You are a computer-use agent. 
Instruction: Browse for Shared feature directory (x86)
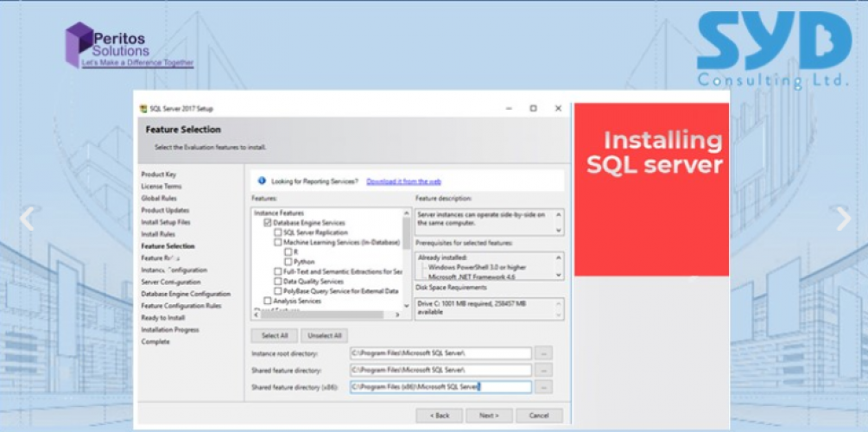coord(543,387)
